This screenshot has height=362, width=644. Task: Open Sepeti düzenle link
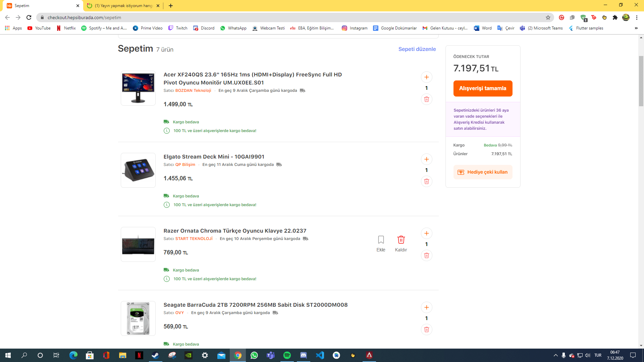[417, 49]
